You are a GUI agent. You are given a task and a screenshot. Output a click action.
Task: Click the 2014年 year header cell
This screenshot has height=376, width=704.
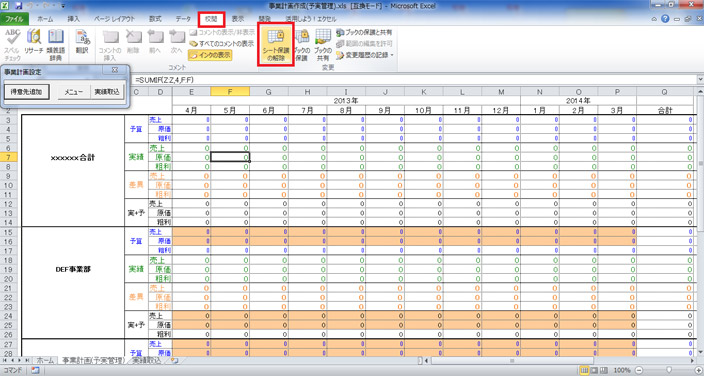pos(578,101)
